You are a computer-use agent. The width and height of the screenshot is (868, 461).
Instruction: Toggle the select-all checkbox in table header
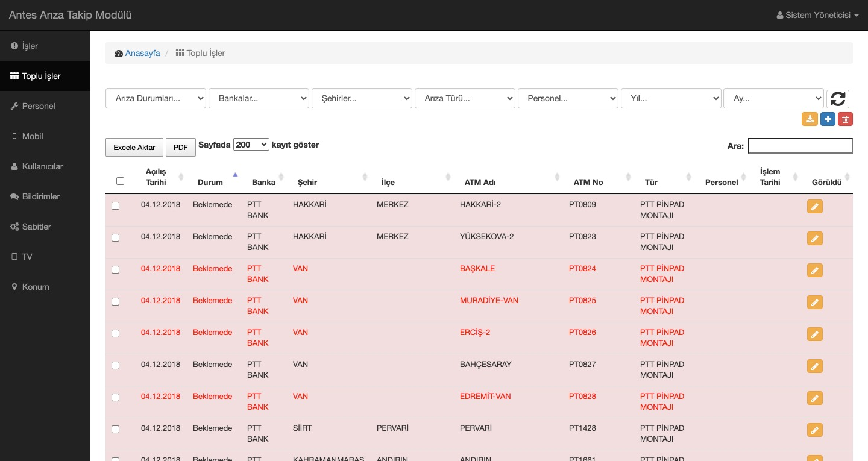pyautogui.click(x=120, y=181)
